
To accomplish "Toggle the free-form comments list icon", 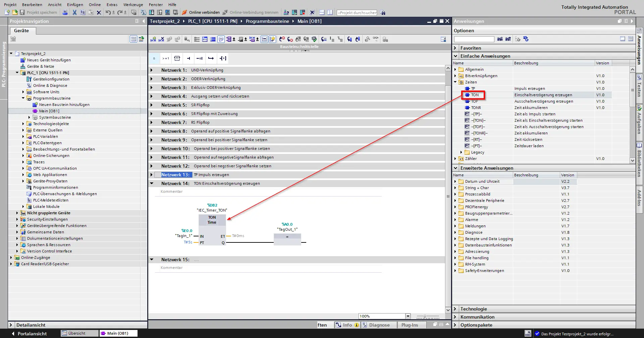I will coord(264,39).
